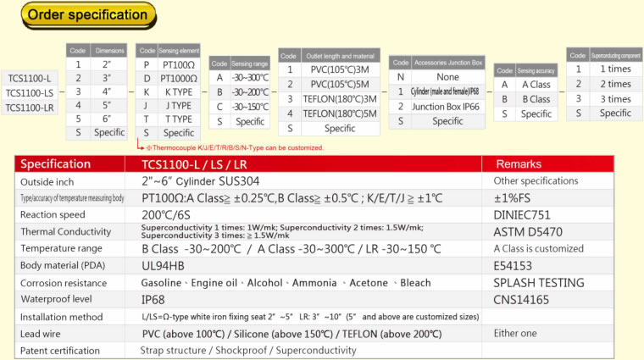The height and width of the screenshot is (360, 644).
Task: Select '2 times' superconducting option
Action: click(615, 84)
